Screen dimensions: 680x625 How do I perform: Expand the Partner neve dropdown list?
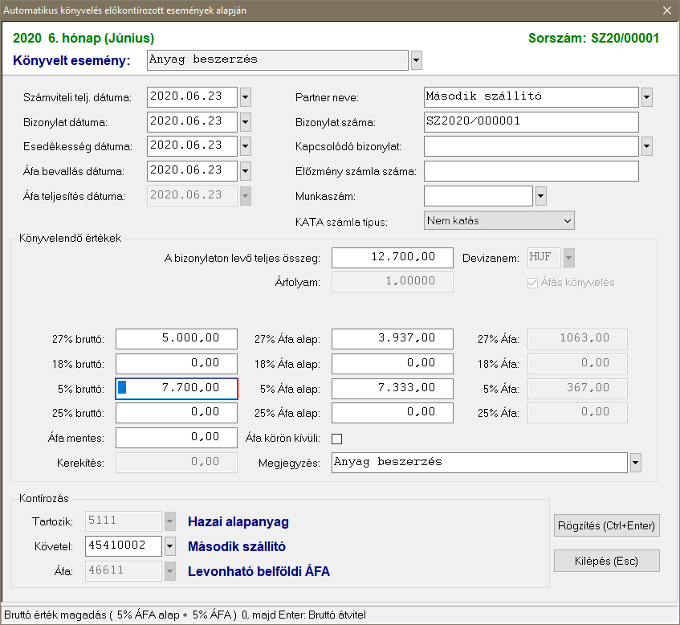pyautogui.click(x=647, y=97)
